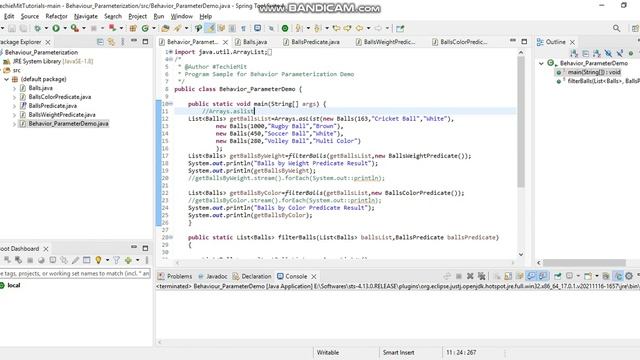The image size is (640, 360).
Task: Click the Open Type folder icon in toolbar
Action: (x=165, y=28)
